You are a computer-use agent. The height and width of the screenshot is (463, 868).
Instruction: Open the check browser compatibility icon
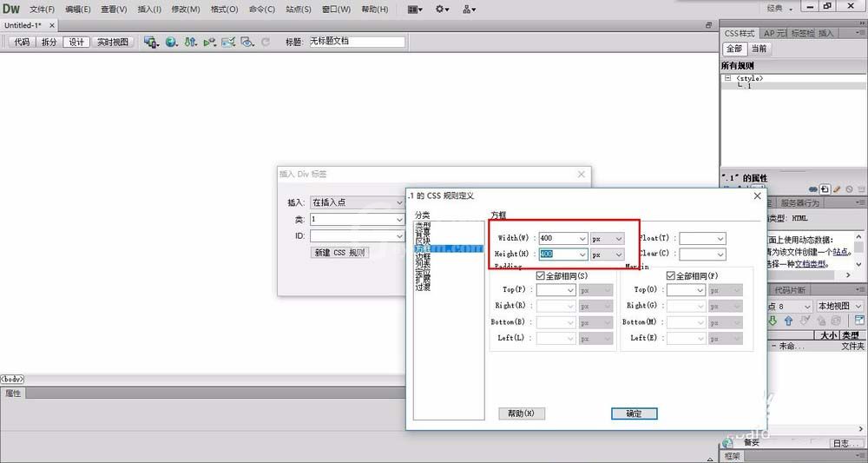point(228,42)
